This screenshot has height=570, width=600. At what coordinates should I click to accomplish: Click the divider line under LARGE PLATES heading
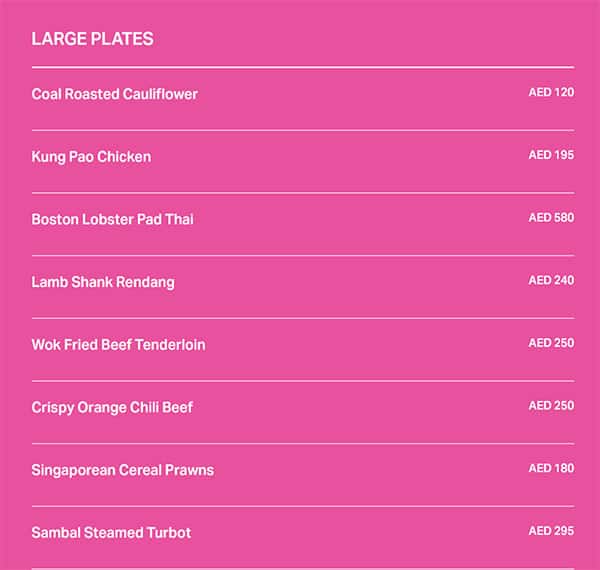(302, 67)
